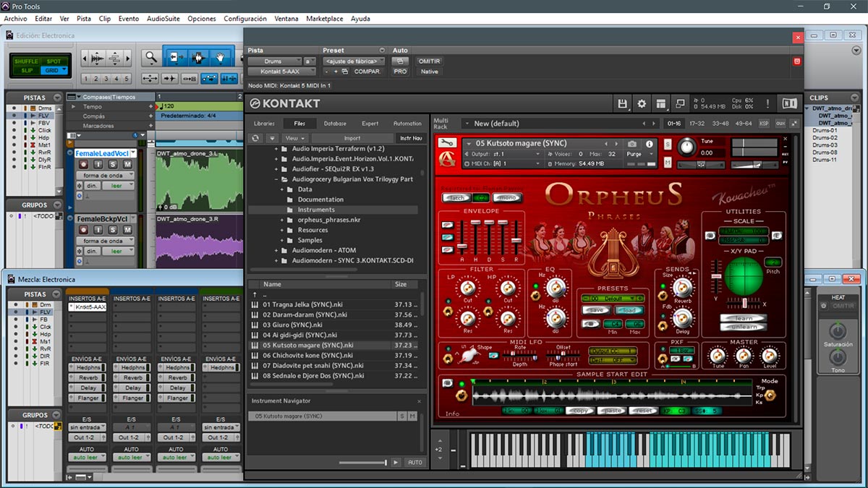The height and width of the screenshot is (488, 868).
Task: Click the Import button
Action: click(352, 138)
